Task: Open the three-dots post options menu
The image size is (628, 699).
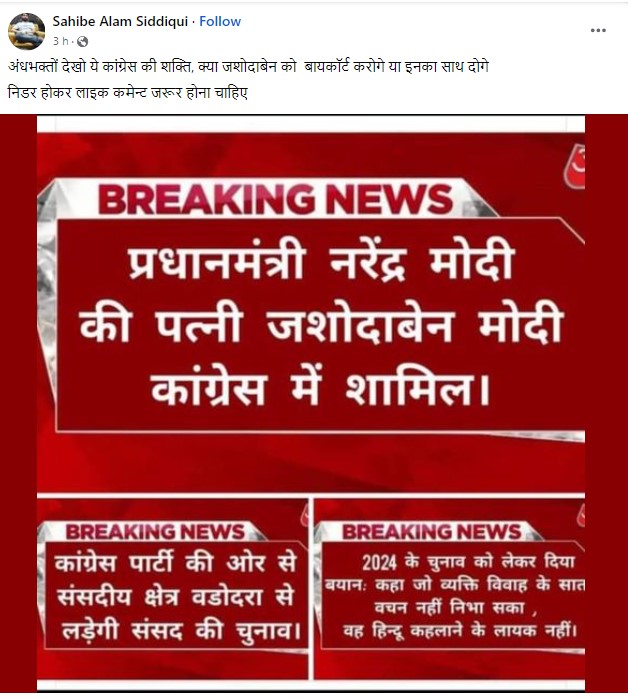Action: (598, 30)
